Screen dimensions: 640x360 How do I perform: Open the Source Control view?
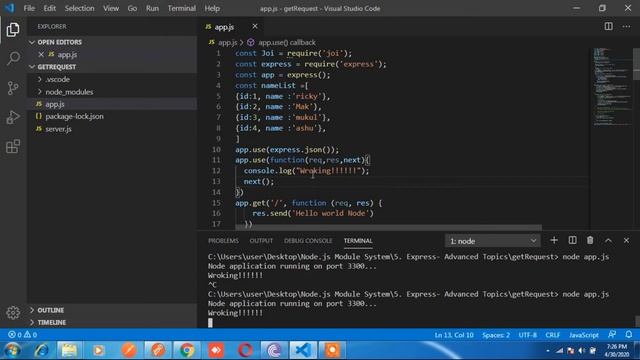13,88
